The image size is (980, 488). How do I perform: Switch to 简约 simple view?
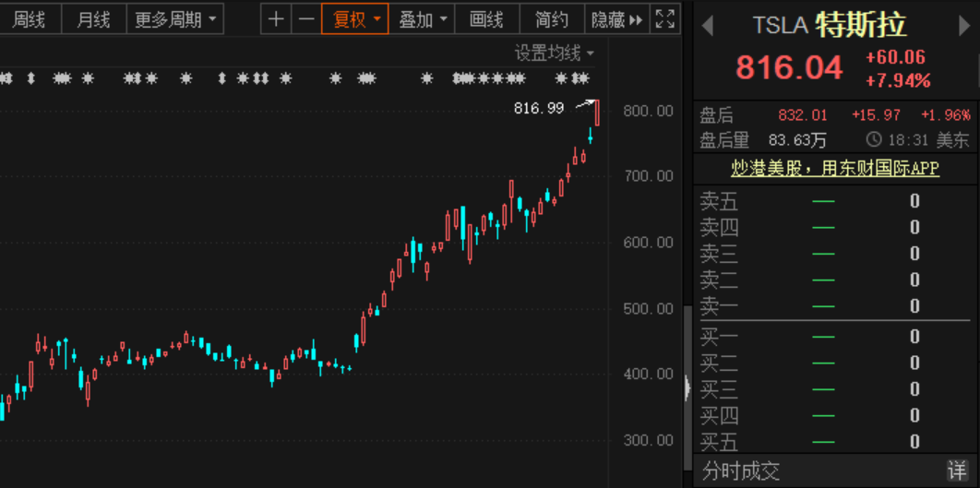point(552,18)
